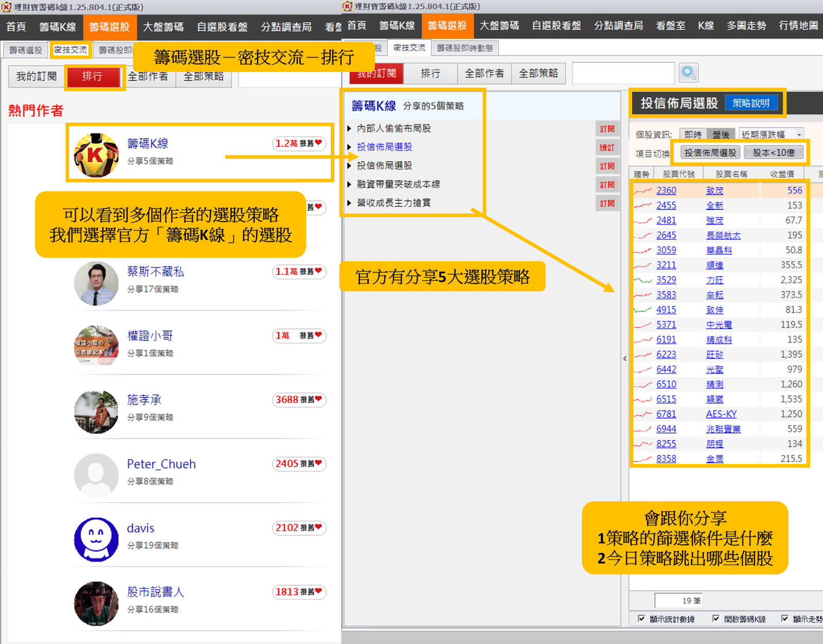Click davis's blue smiley avatar
823x644 pixels.
click(x=96, y=539)
